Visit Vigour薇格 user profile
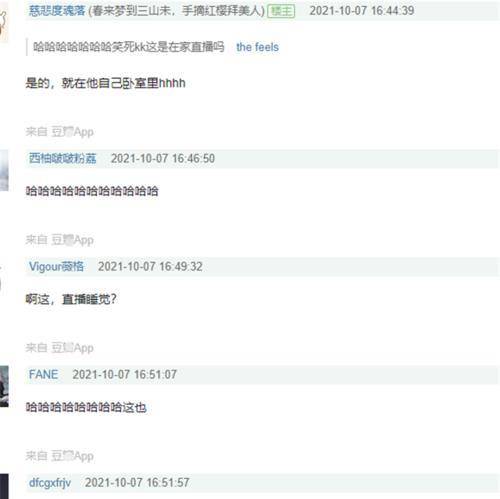Image resolution: width=500 pixels, height=499 pixels. (56, 266)
